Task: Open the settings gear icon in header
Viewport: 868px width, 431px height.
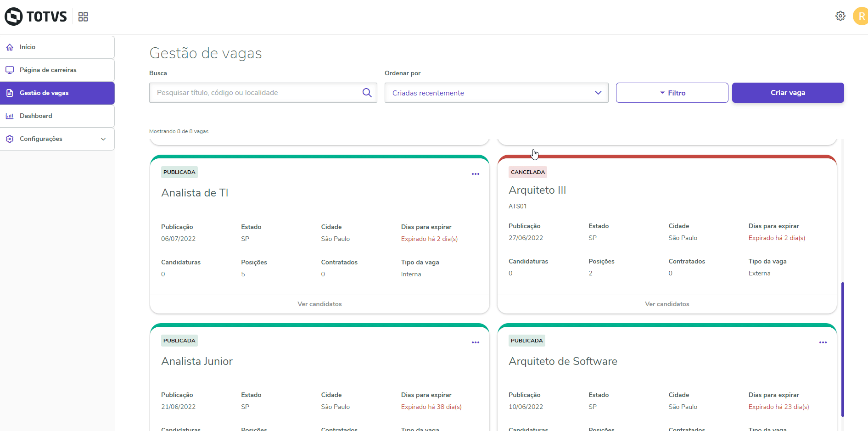Action: (840, 16)
